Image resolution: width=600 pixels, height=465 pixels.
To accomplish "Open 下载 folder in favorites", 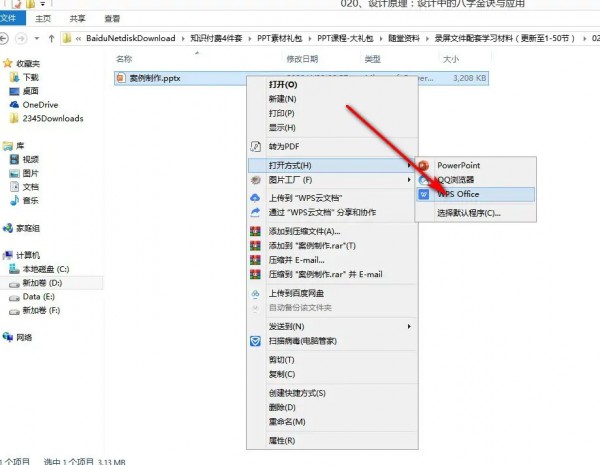I will click(x=31, y=77).
